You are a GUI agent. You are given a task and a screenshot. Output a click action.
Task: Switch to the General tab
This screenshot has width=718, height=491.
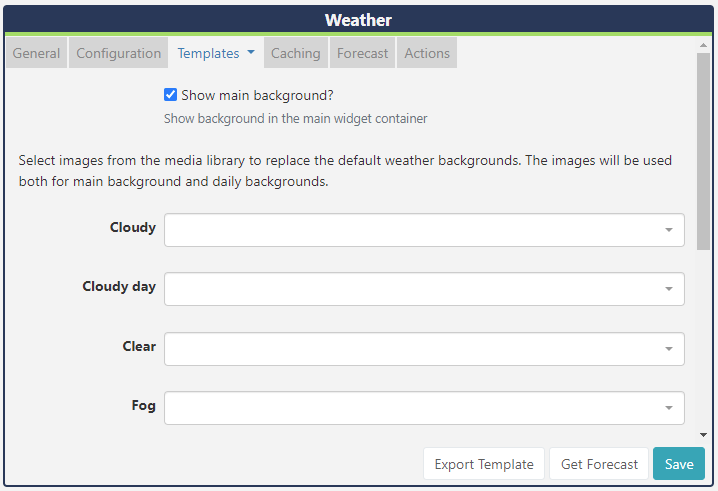(x=37, y=53)
